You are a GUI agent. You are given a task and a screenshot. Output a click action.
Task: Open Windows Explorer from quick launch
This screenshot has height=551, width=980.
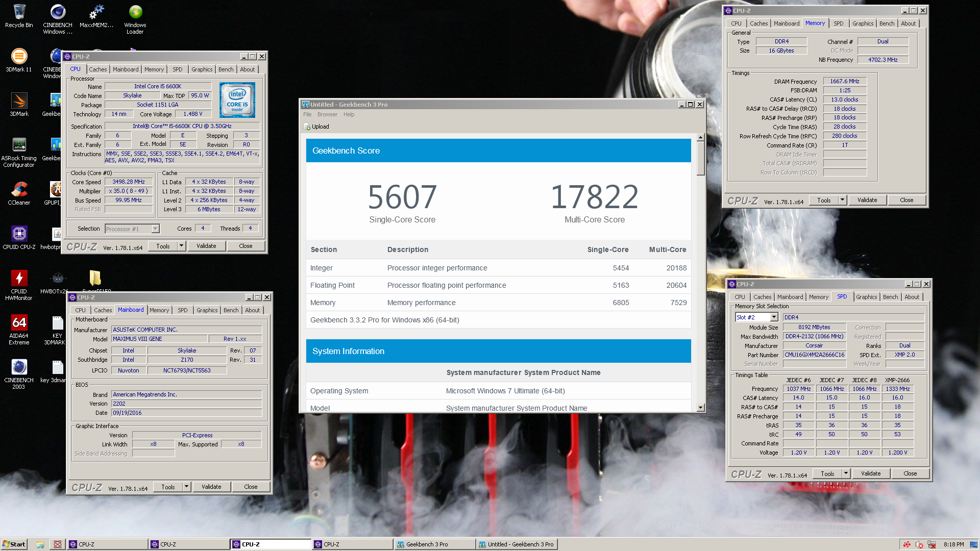click(x=40, y=544)
